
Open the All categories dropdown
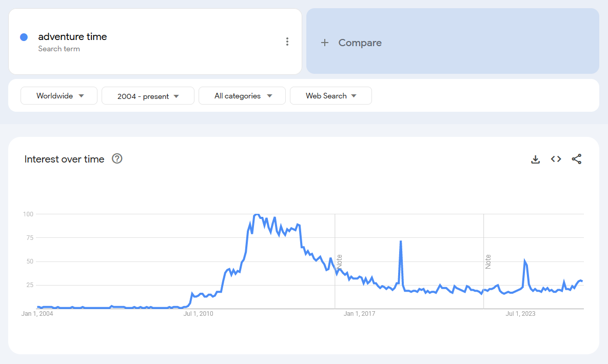(x=242, y=96)
